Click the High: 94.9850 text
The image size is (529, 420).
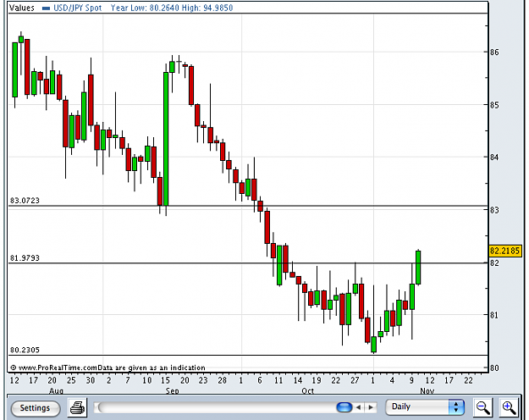click(207, 8)
